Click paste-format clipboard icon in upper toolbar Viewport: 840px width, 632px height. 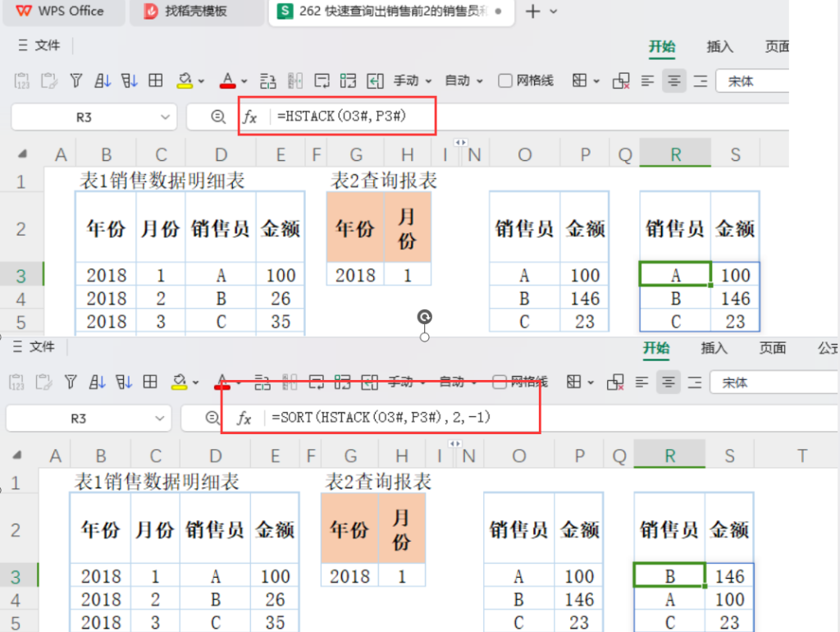click(x=48, y=81)
